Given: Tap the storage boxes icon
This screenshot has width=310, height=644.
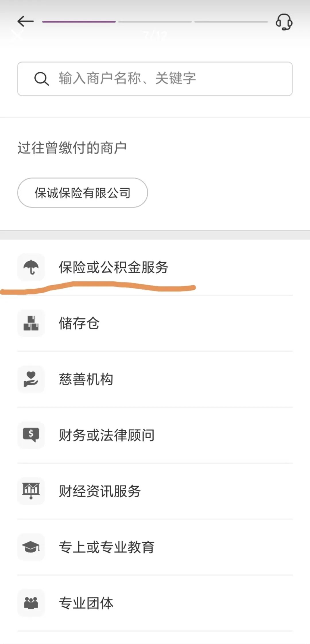Looking at the screenshot, I should click(x=31, y=323).
